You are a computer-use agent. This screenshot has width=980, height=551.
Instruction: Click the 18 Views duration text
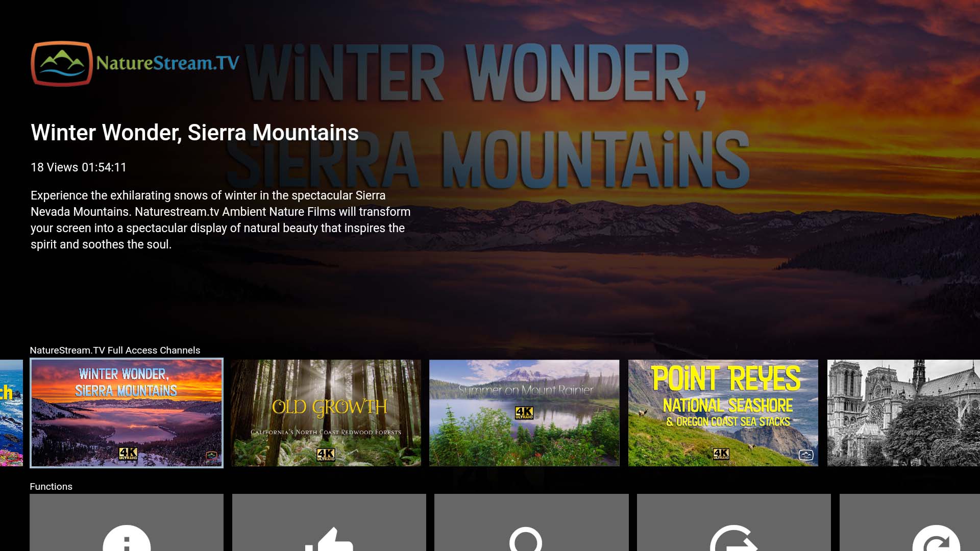pos(79,167)
